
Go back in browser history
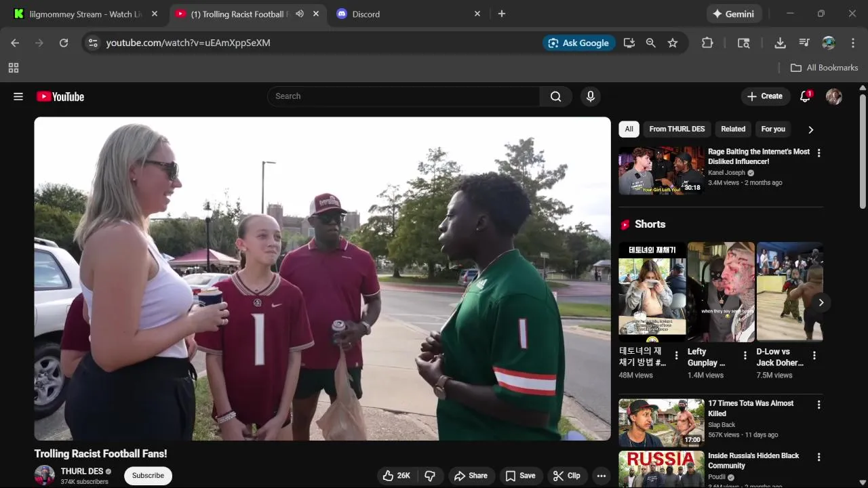pyautogui.click(x=15, y=43)
